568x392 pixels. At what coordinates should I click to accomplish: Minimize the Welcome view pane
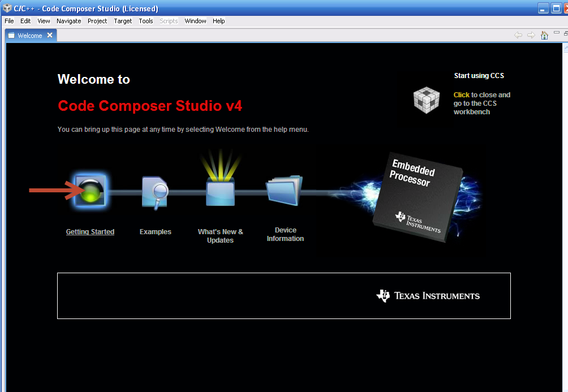[x=557, y=33]
